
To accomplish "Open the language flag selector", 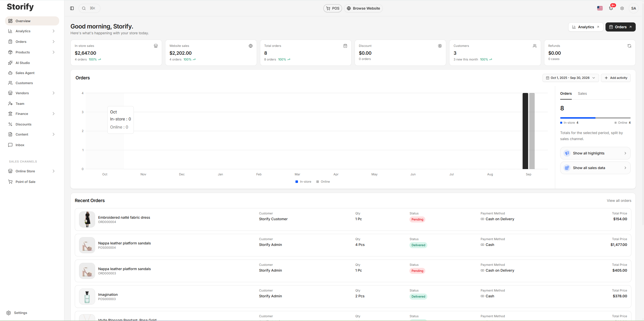I will (600, 8).
